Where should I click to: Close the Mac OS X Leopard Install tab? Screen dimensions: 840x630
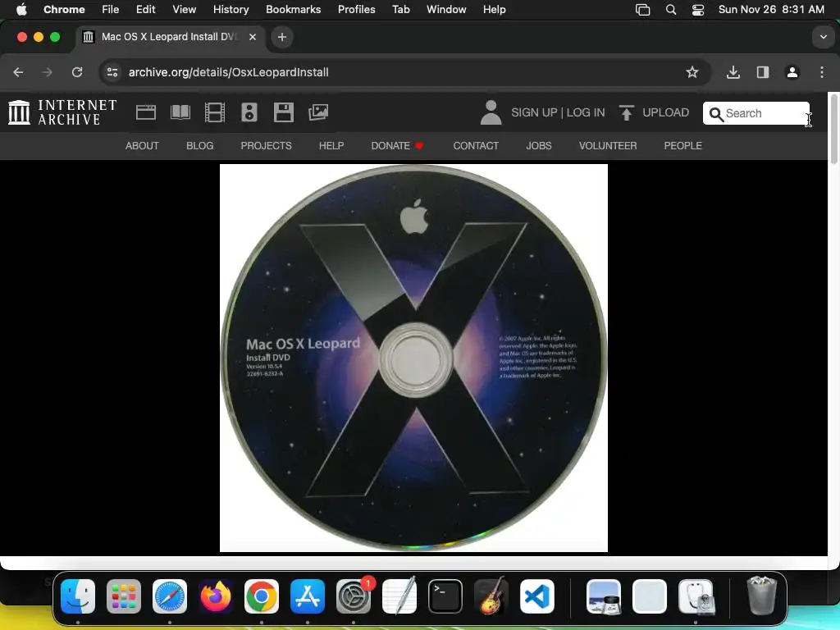tap(253, 37)
